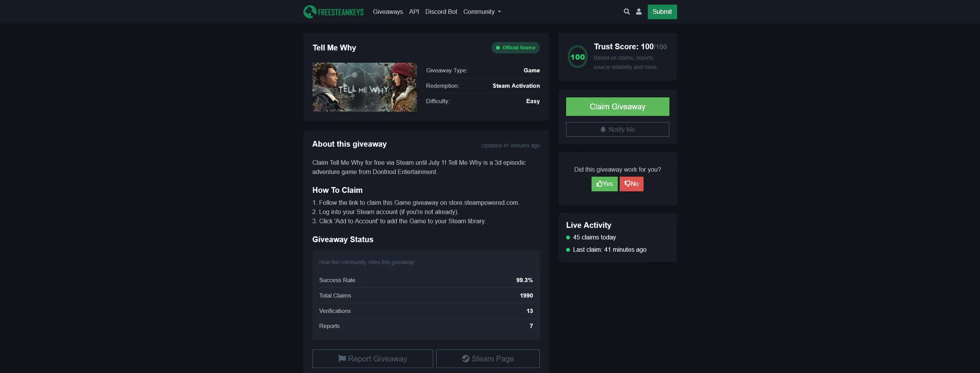Click the 'Live Activity' heading
The height and width of the screenshot is (373, 980).
(x=588, y=225)
